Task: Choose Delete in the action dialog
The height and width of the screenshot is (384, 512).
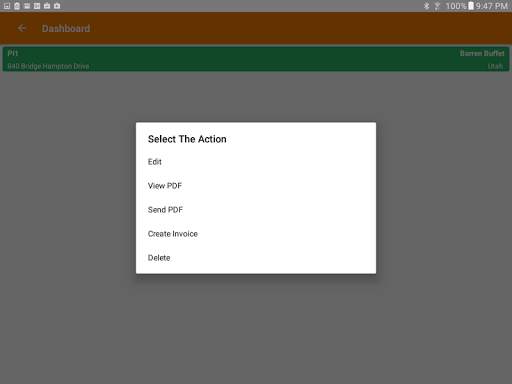Action: [256, 258]
